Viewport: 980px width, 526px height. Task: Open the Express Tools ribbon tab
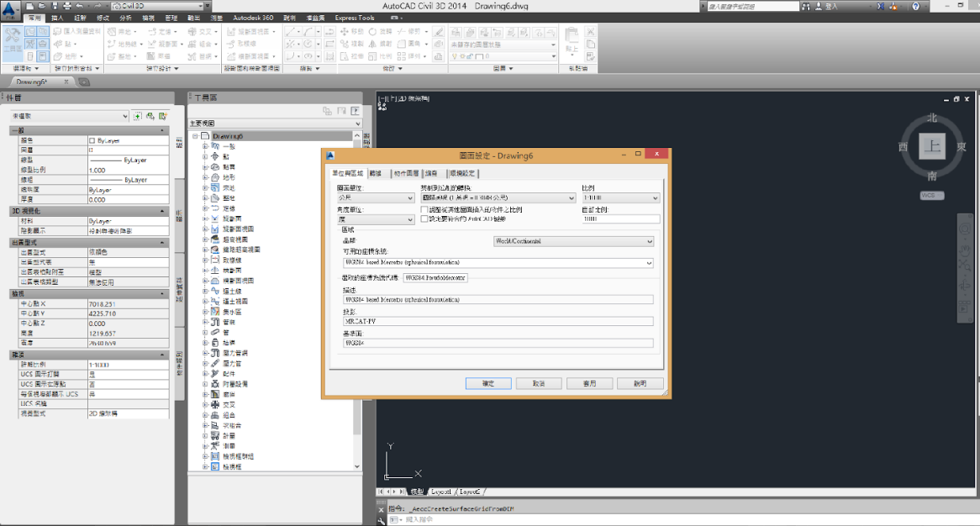tap(355, 18)
